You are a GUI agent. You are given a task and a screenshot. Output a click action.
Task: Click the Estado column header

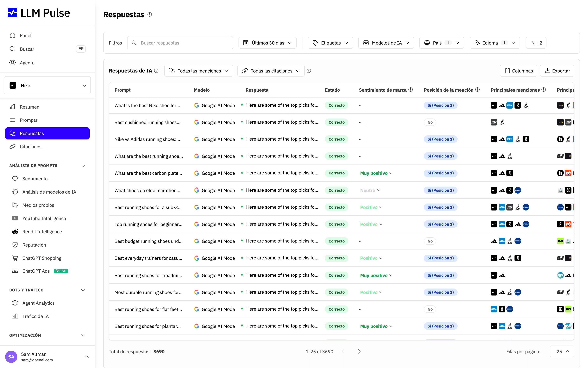point(332,90)
